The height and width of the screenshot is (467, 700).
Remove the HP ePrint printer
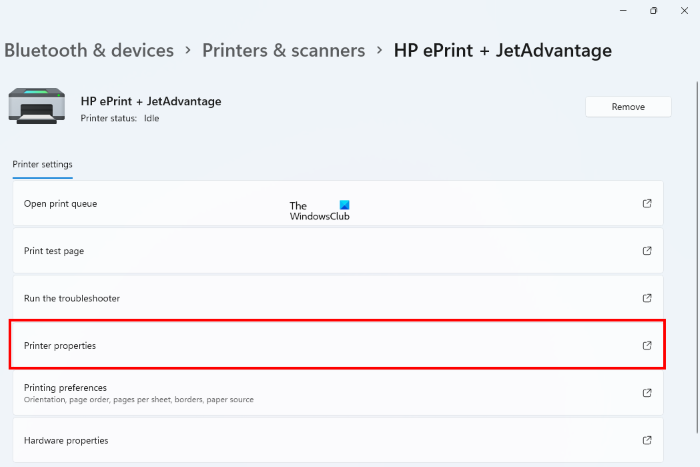tap(627, 107)
